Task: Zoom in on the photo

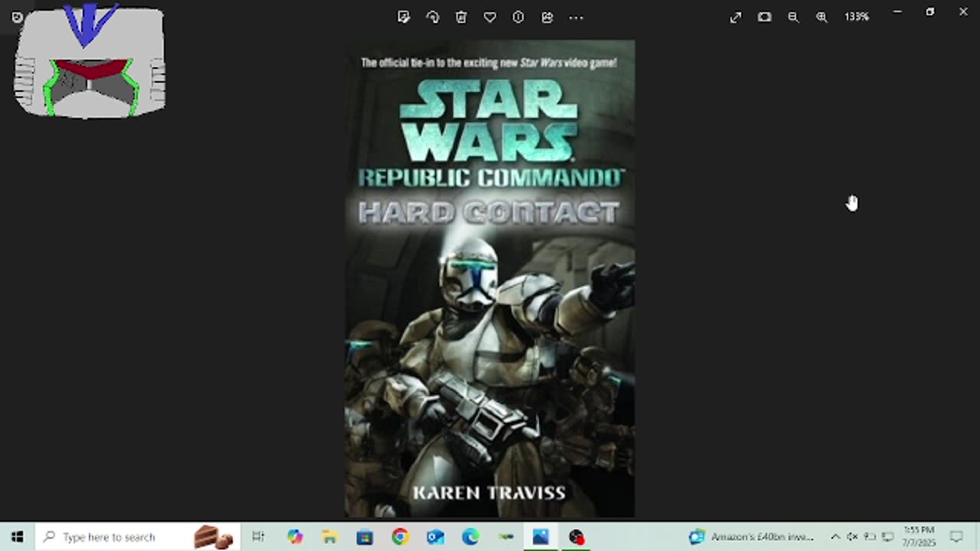Action: 822,17
